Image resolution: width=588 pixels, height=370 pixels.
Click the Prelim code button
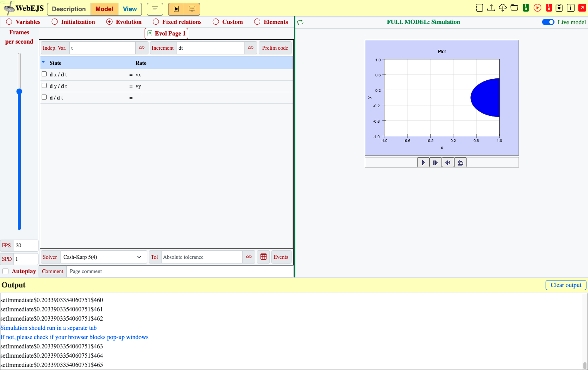point(275,48)
